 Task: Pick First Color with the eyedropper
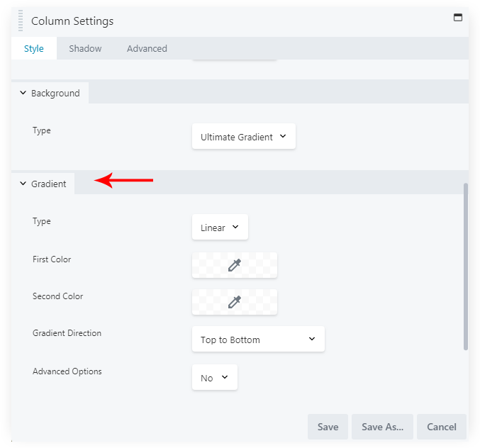pos(235,264)
